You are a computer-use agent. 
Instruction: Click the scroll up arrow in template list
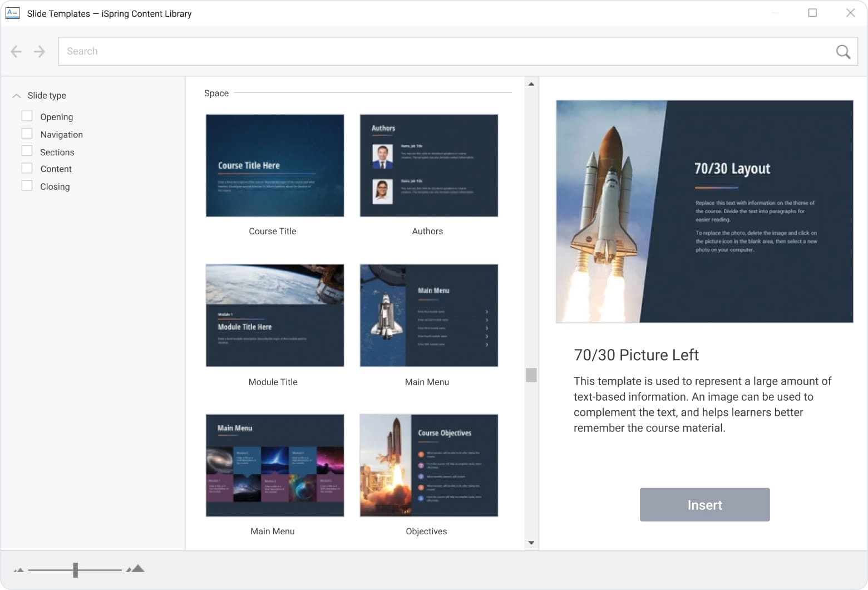click(x=531, y=84)
